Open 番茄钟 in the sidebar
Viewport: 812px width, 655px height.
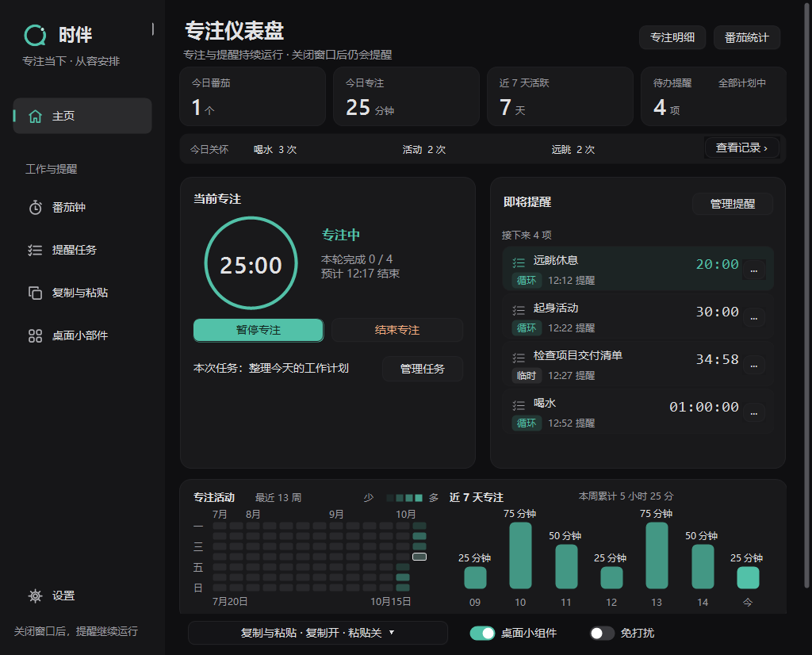click(82, 208)
